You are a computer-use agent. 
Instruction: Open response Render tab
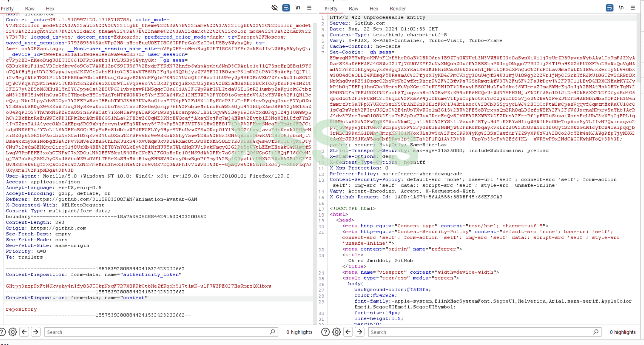click(398, 9)
